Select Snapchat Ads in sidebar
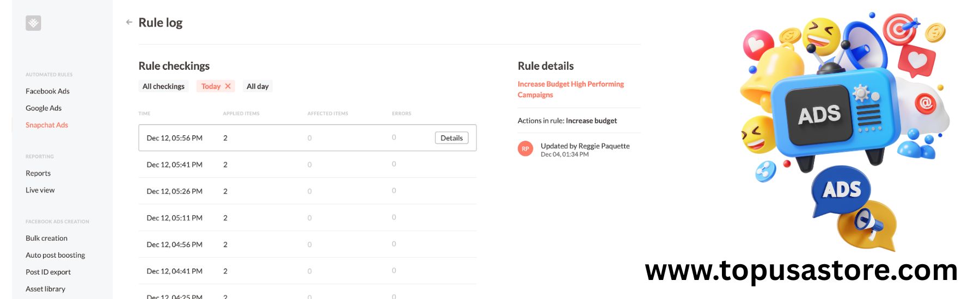 click(47, 124)
